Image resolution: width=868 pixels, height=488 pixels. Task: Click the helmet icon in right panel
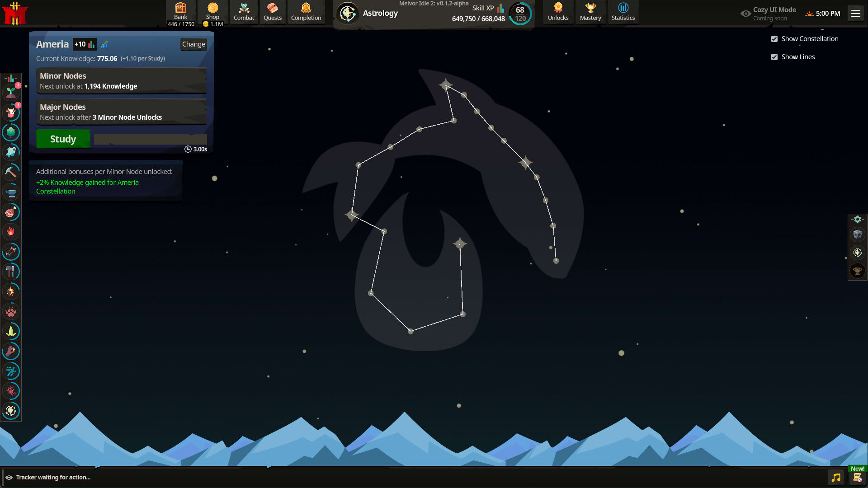click(x=858, y=235)
